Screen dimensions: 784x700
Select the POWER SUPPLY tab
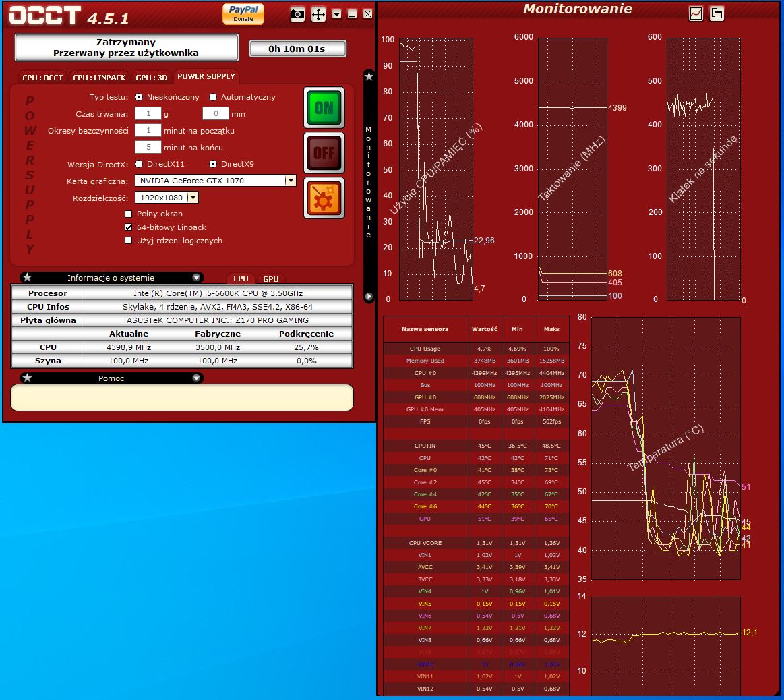(x=206, y=77)
